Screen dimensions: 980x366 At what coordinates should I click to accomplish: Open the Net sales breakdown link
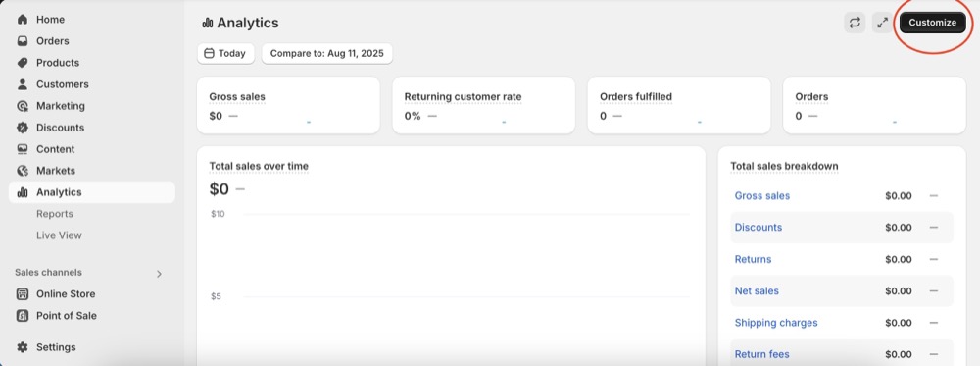pos(757,290)
